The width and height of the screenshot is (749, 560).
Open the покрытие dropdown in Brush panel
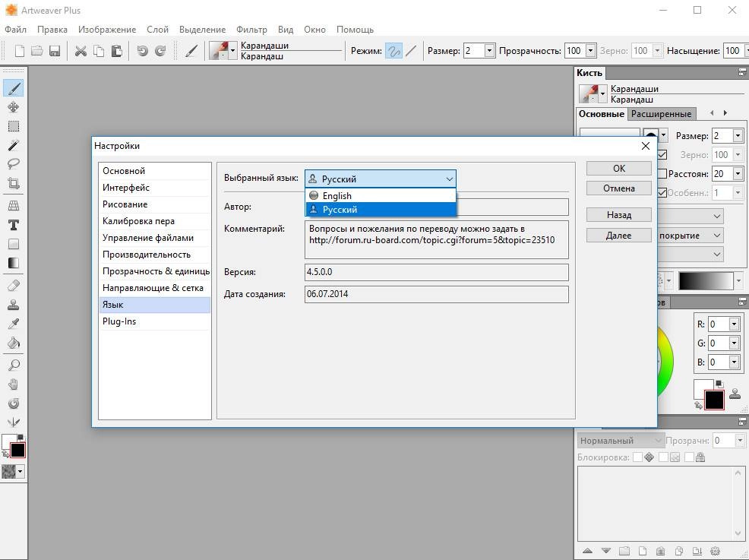(x=691, y=235)
